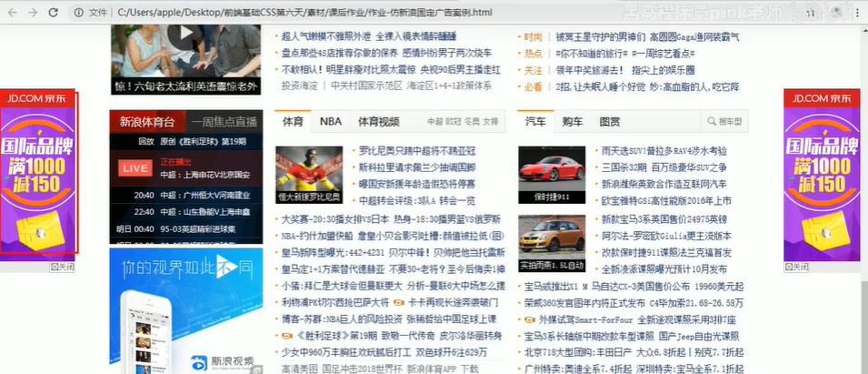Image resolution: width=868 pixels, height=374 pixels.
Task: Open headline 罗比尼奥只踢中超将不踢亚冠
Action: [417, 151]
